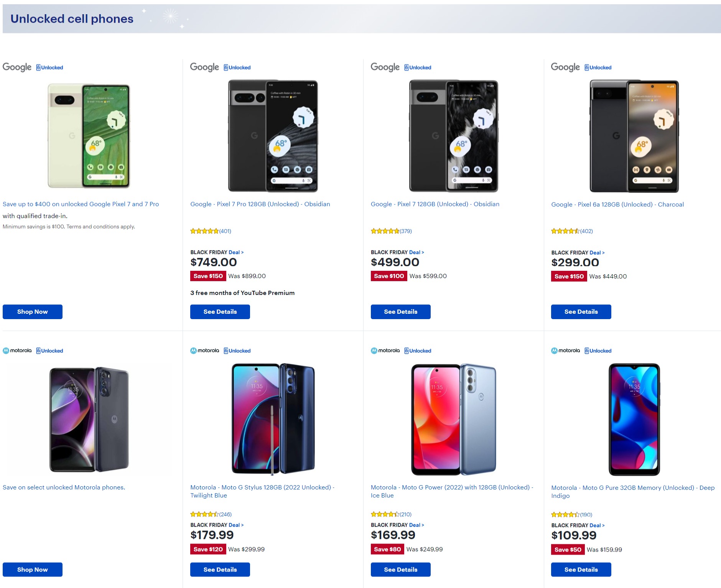Open Moto G Stylus Twilight Blue title link

(x=262, y=491)
